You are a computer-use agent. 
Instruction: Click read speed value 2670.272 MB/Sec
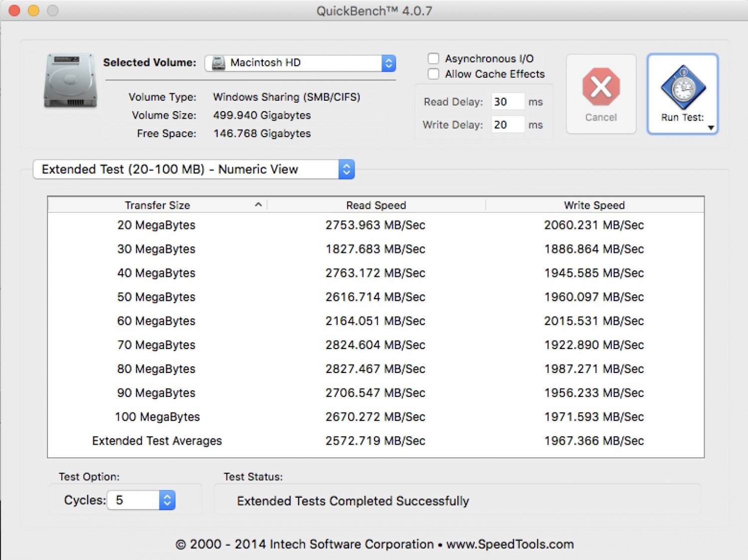375,417
